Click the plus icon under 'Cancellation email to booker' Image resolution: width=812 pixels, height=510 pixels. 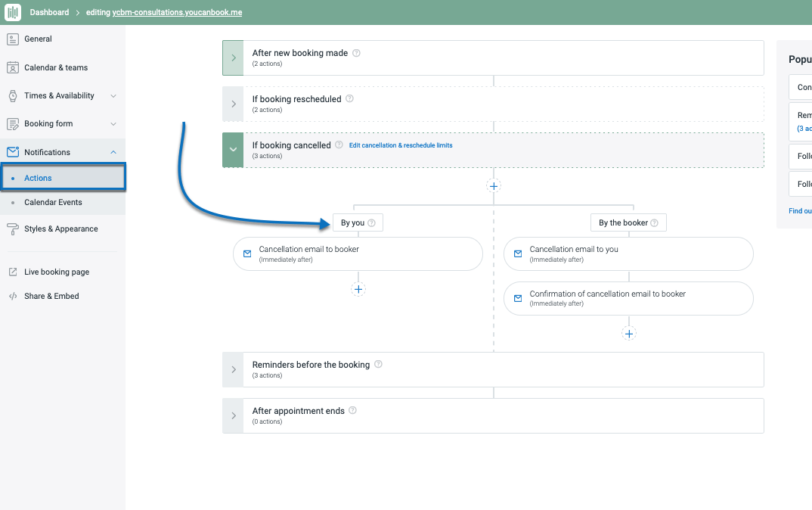(358, 289)
